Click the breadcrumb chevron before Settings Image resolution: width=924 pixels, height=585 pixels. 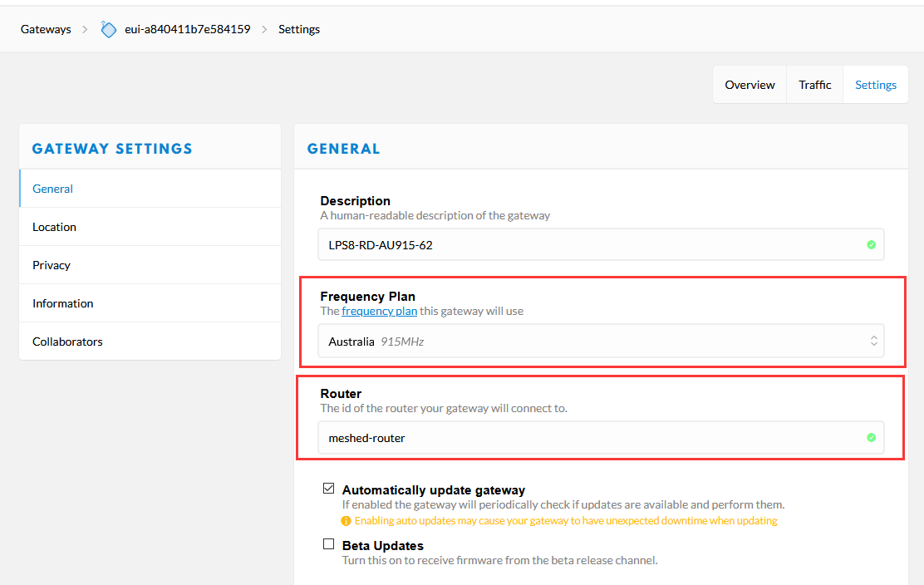coord(264,29)
